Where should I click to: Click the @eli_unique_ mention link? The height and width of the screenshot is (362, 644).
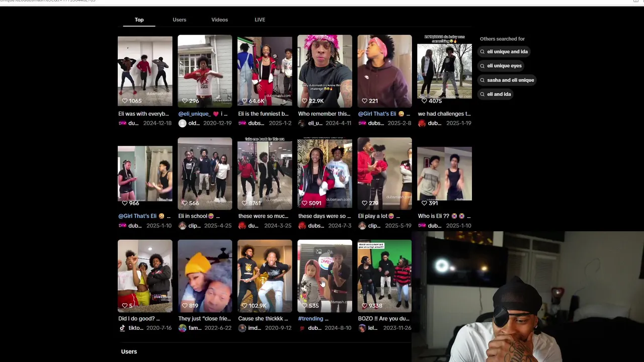(194, 114)
